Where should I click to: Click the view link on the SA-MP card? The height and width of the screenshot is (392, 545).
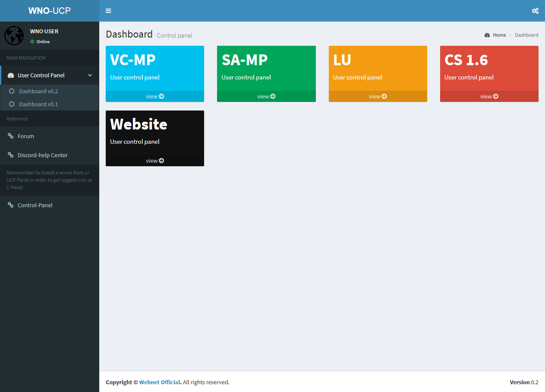click(x=266, y=96)
